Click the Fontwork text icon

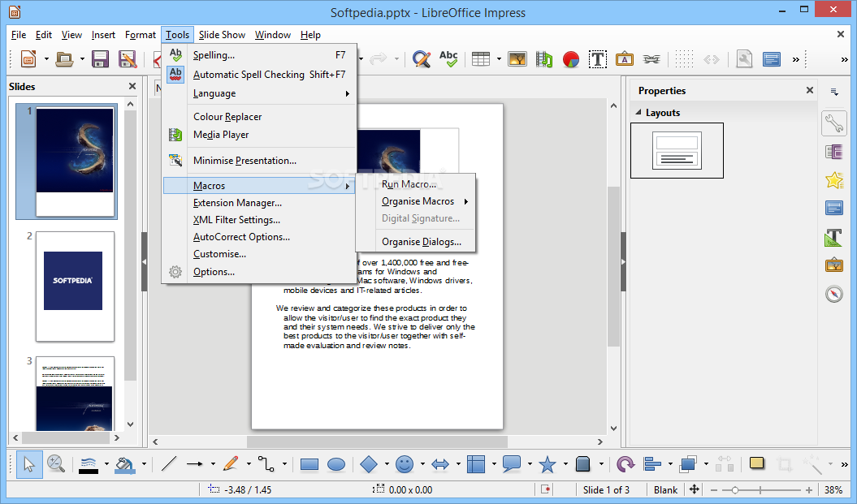click(624, 59)
